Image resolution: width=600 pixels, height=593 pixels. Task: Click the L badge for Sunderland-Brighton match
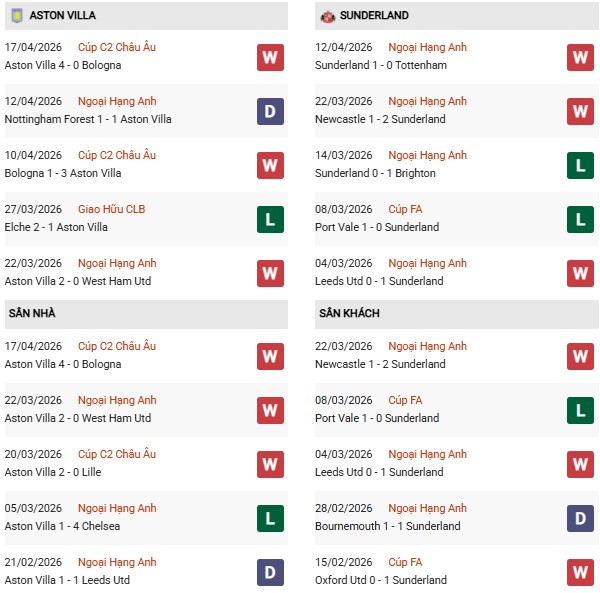(580, 165)
